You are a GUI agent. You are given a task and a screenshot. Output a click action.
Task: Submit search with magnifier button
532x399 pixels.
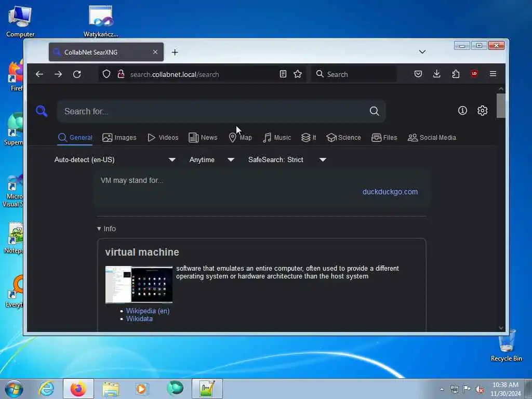click(x=374, y=111)
